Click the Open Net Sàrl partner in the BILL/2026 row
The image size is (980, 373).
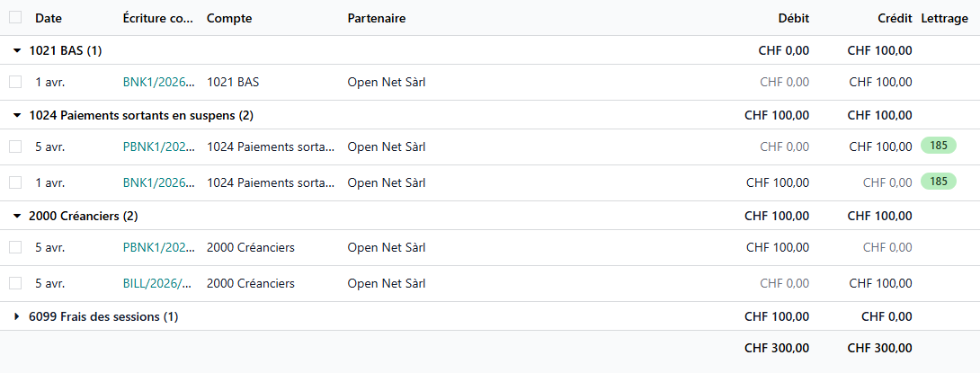click(x=387, y=284)
